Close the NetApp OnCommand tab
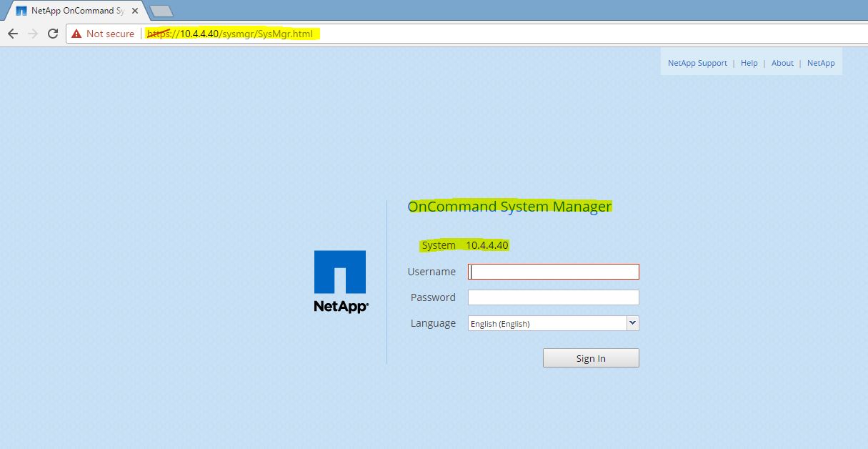868x449 pixels. coord(135,11)
